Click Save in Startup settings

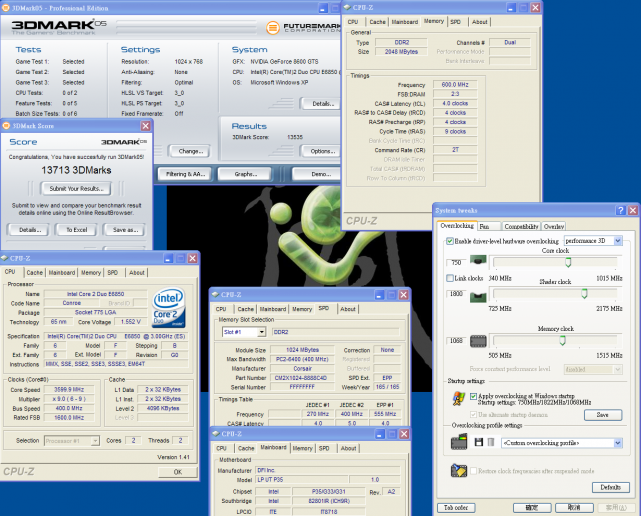[603, 415]
